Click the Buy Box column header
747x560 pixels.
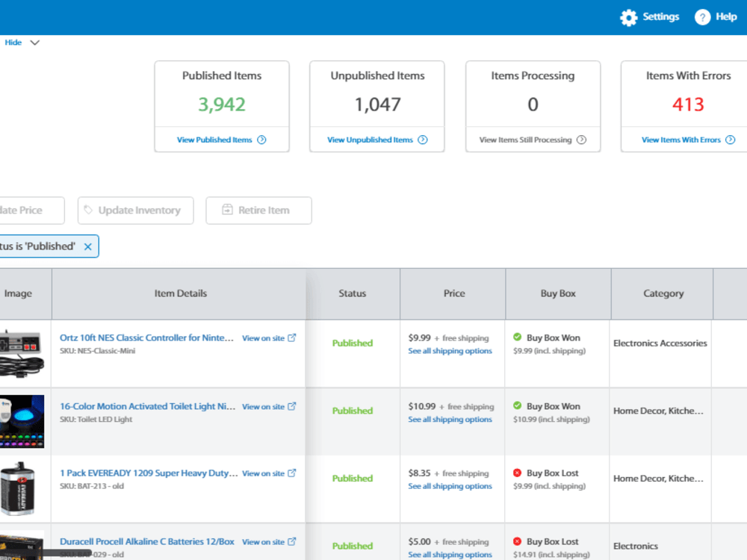(558, 293)
